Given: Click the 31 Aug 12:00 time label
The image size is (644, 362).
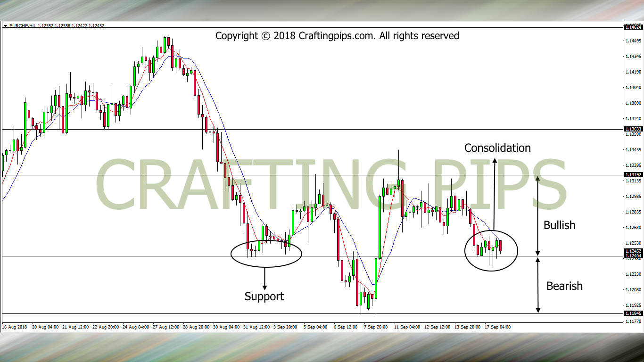Looking at the screenshot, I should pyautogui.click(x=256, y=327).
